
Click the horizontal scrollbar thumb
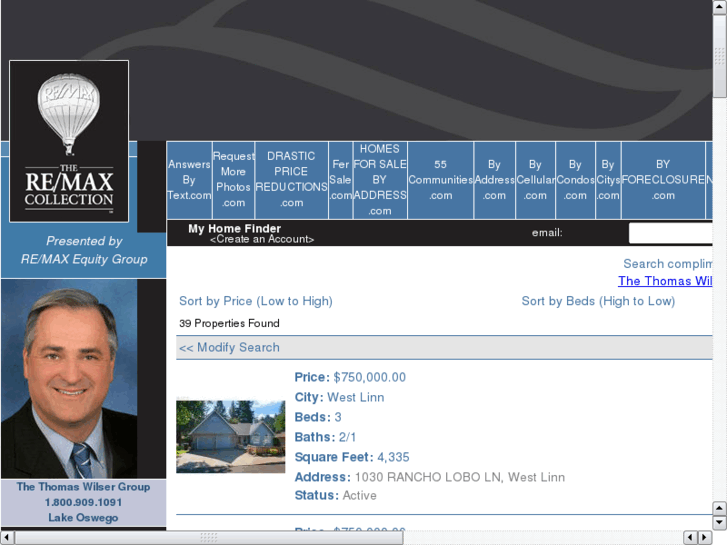pos(209,538)
